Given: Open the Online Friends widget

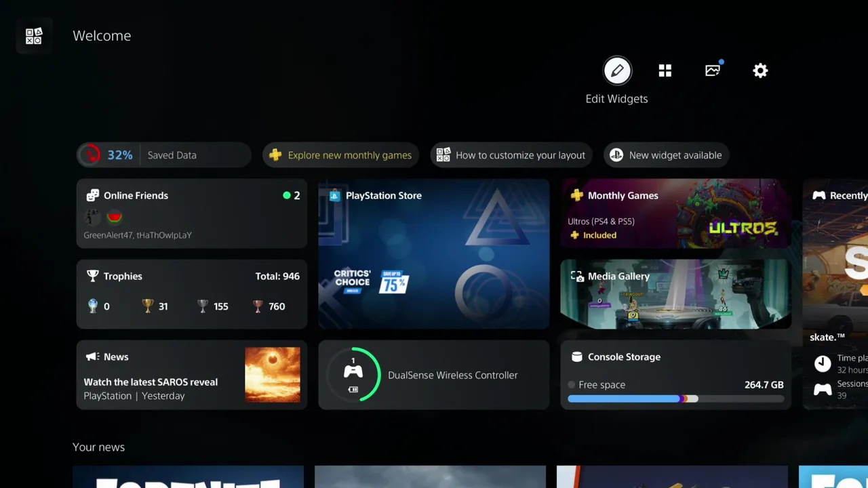Looking at the screenshot, I should 192,213.
